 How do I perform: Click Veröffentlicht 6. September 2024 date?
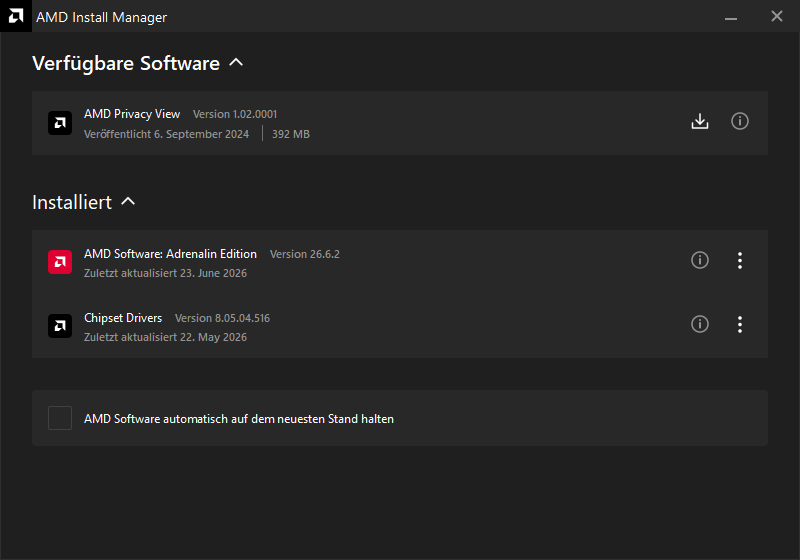(166, 134)
